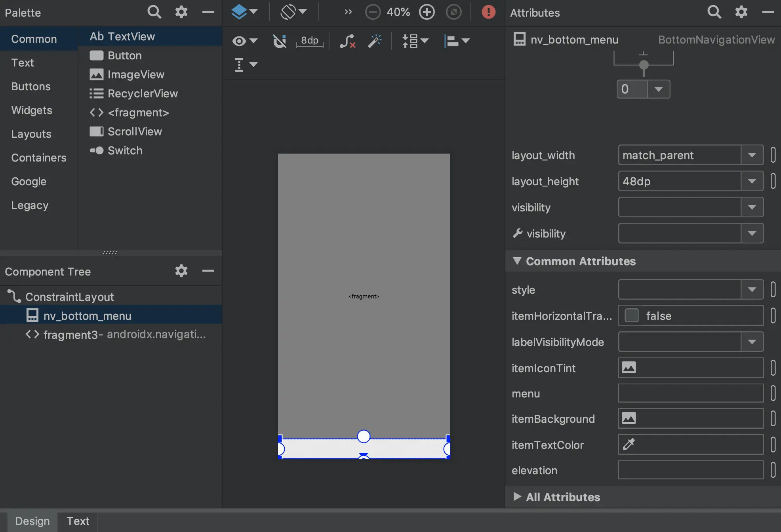Image resolution: width=781 pixels, height=532 pixels.
Task: Click vertical bias slider handle
Action: [x=644, y=65]
